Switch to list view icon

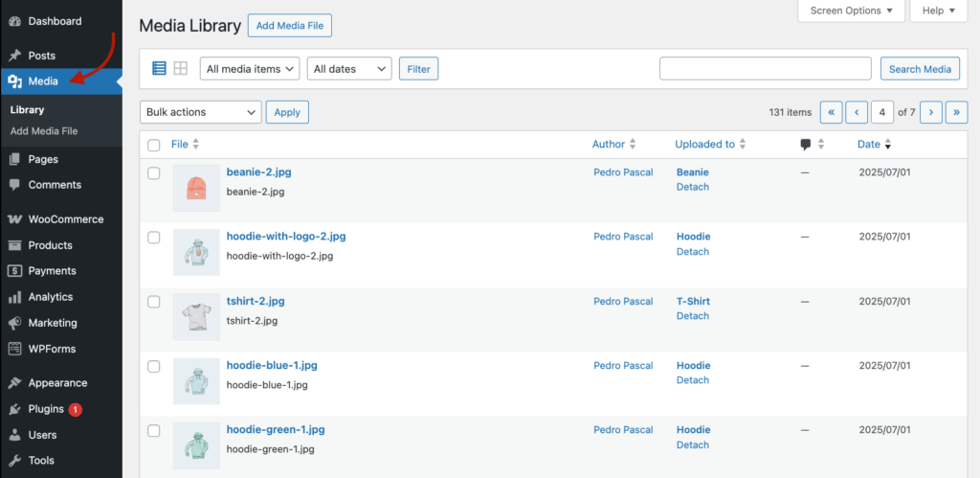[160, 69]
